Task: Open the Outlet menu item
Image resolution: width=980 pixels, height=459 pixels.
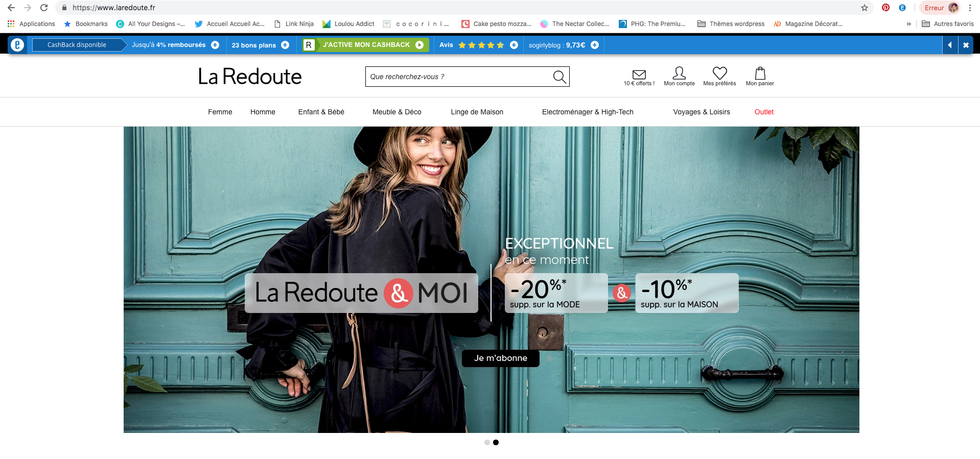Action: tap(764, 112)
